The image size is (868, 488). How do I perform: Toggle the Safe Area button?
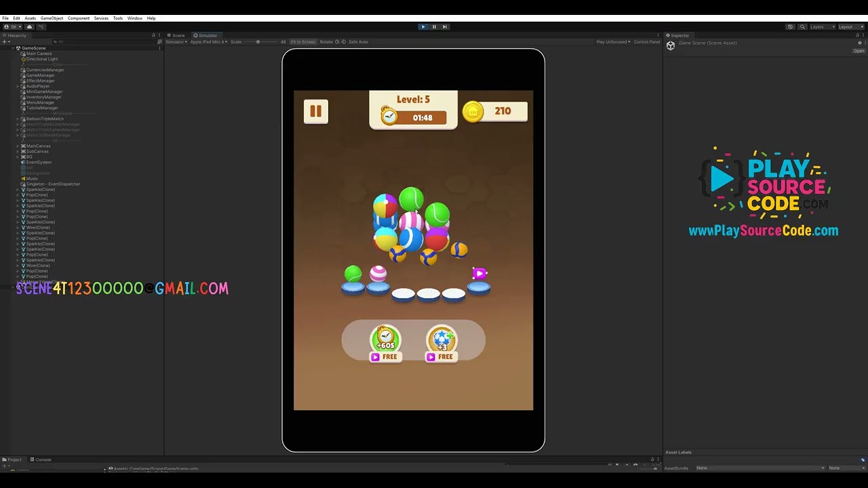358,42
